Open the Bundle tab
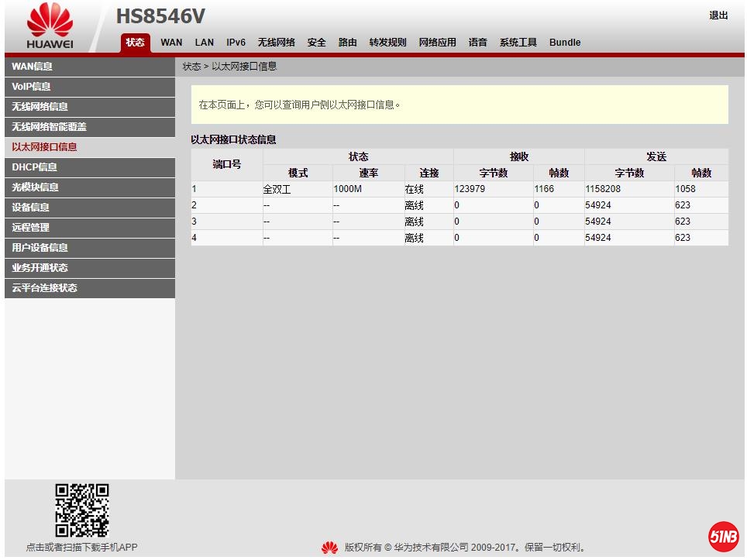Image resolution: width=747 pixels, height=560 pixels. [565, 43]
